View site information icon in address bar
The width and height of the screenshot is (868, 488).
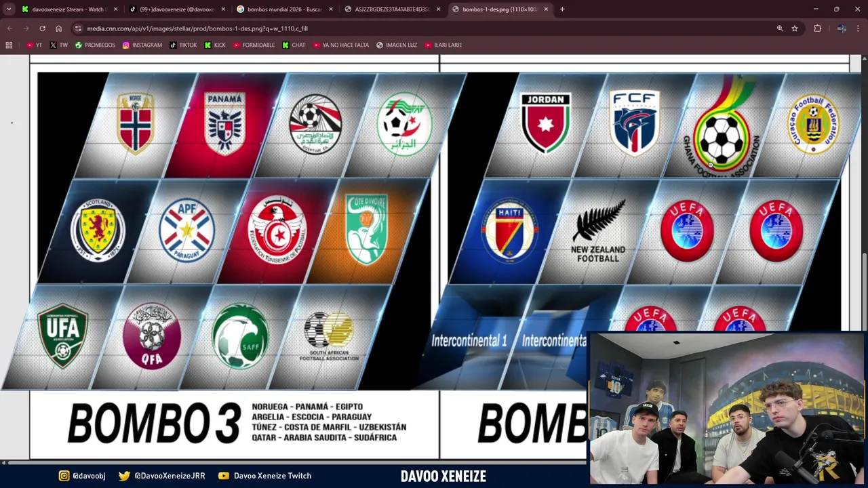pos(78,28)
